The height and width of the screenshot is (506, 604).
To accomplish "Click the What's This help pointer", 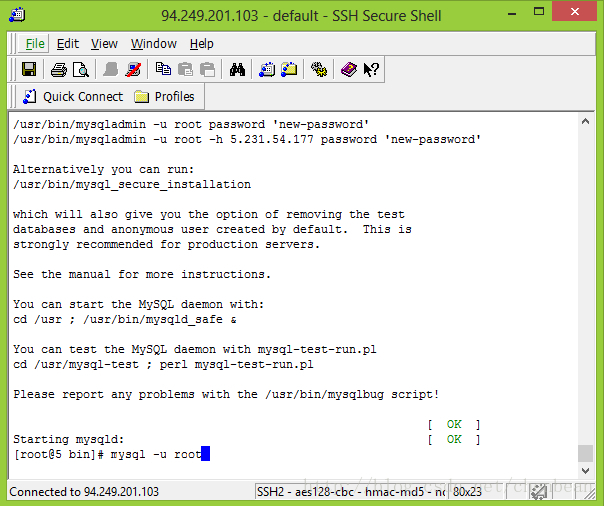I will click(x=371, y=70).
